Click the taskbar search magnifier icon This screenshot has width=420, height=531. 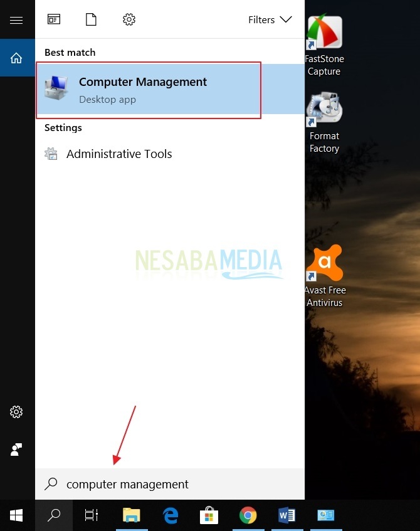tap(54, 515)
